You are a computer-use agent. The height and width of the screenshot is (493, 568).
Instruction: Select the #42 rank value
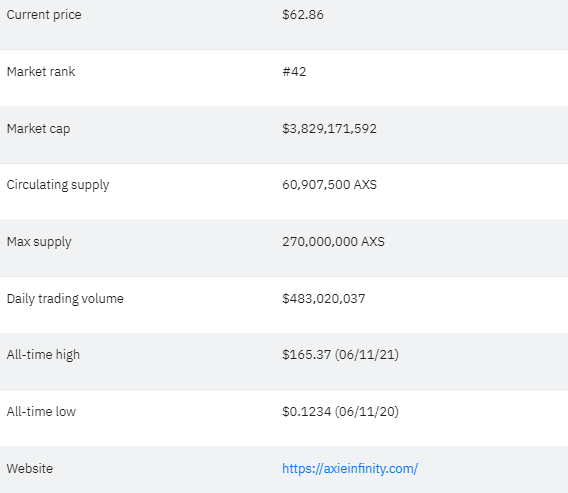(294, 71)
